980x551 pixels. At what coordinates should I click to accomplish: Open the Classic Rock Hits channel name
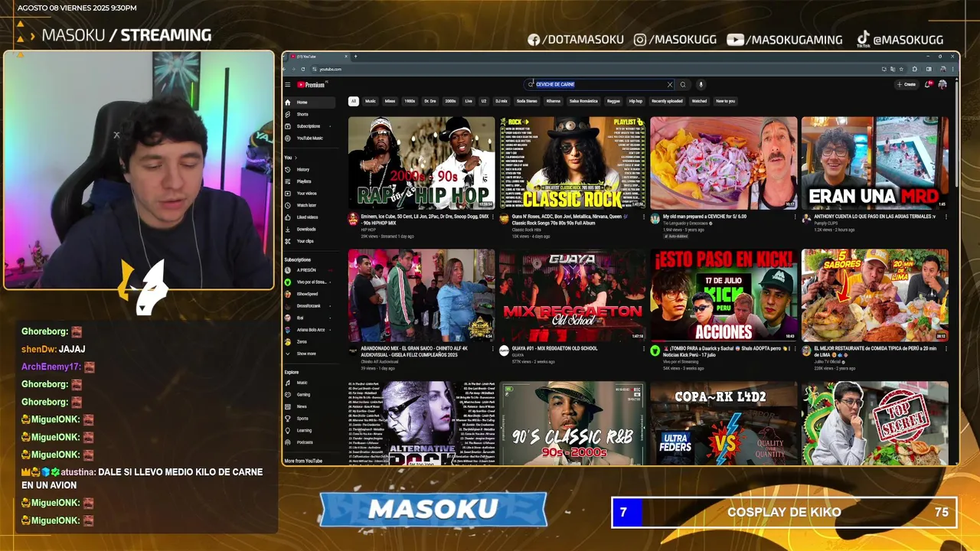point(527,230)
